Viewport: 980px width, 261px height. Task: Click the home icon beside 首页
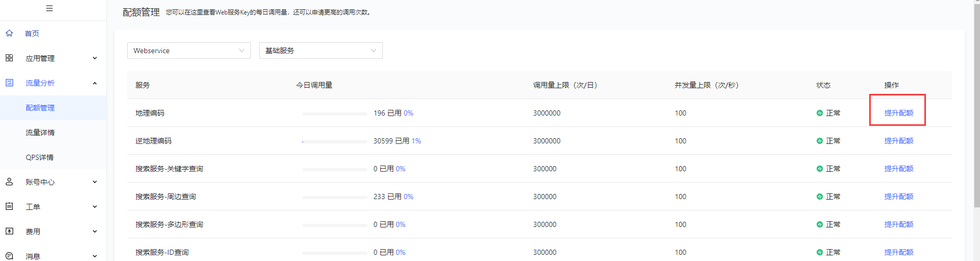pos(9,34)
